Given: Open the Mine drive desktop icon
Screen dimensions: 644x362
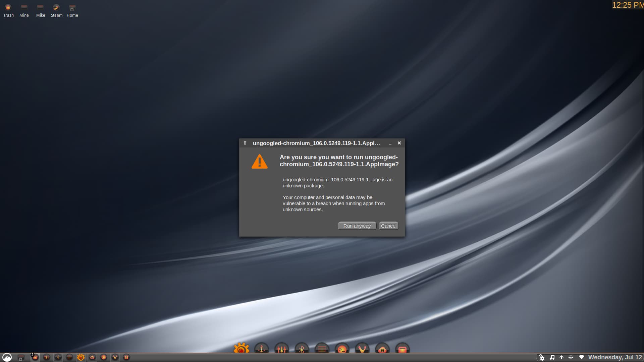Looking at the screenshot, I should (x=24, y=10).
